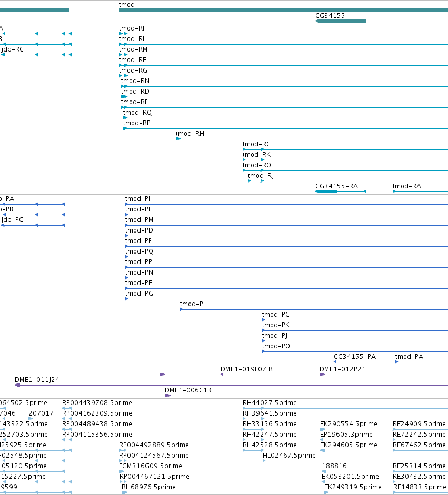
Task: Select protein tmod-PJ
Action: [x=275, y=336]
